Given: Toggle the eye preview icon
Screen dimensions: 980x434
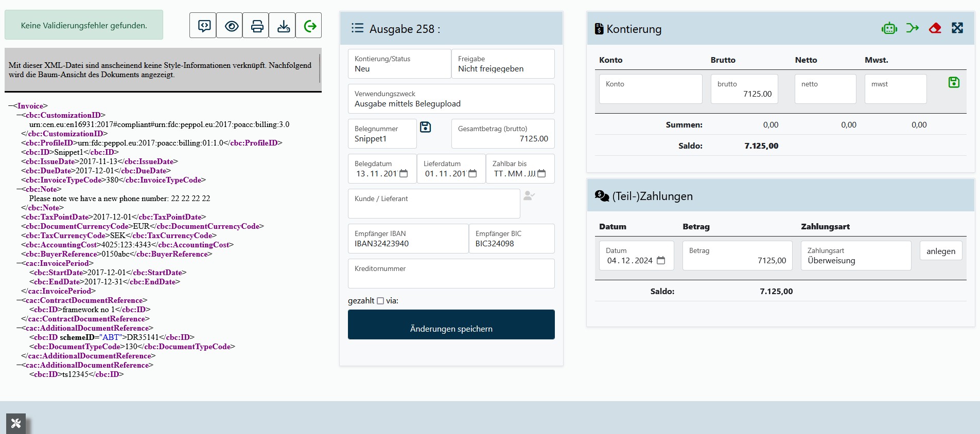Looking at the screenshot, I should (x=231, y=26).
